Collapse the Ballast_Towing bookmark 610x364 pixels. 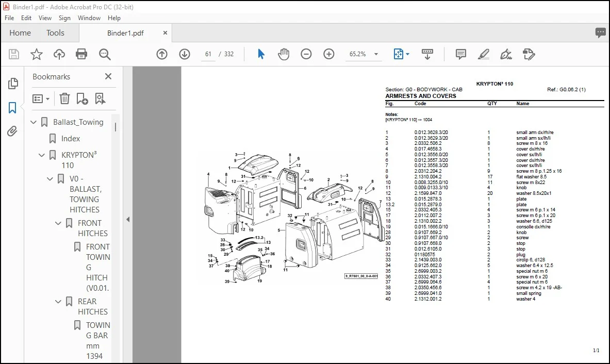point(34,122)
